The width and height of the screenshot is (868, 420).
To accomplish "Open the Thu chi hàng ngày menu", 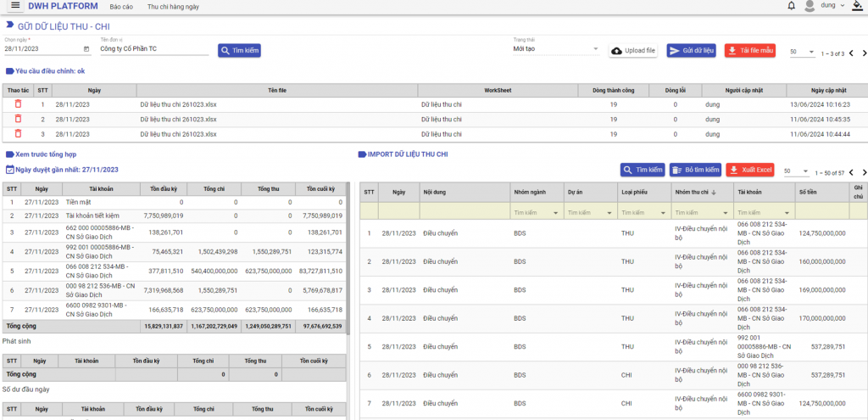I will [173, 7].
